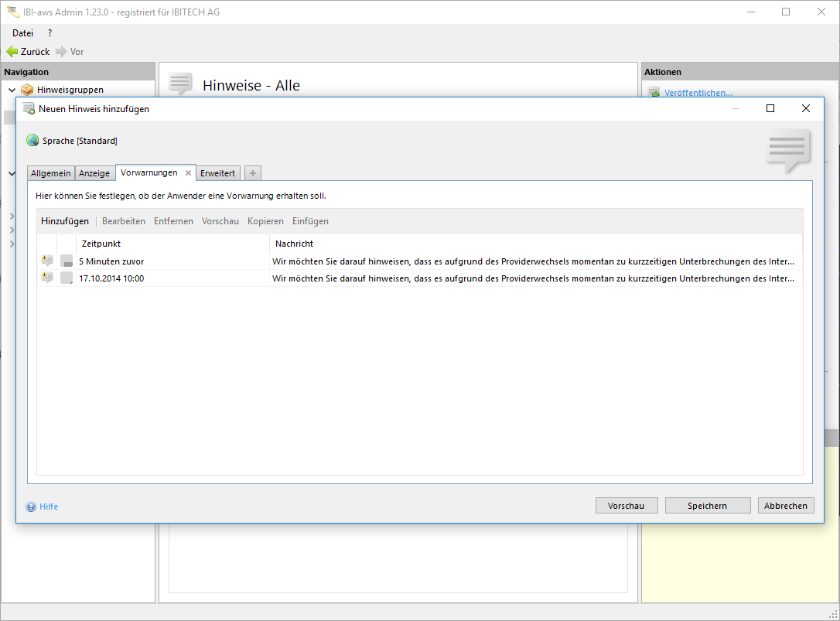
Task: Click the Speichern button
Action: click(x=707, y=506)
